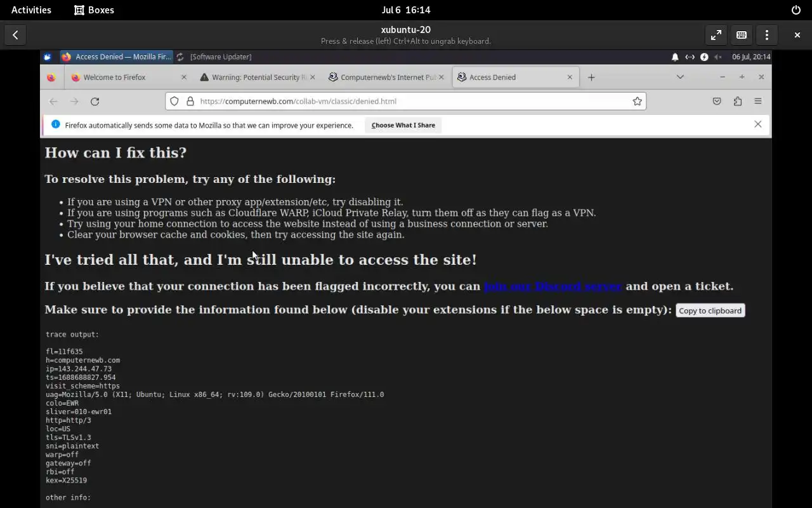Dismiss the Firefox data notification bar
This screenshot has height=508, width=812.
(757, 124)
